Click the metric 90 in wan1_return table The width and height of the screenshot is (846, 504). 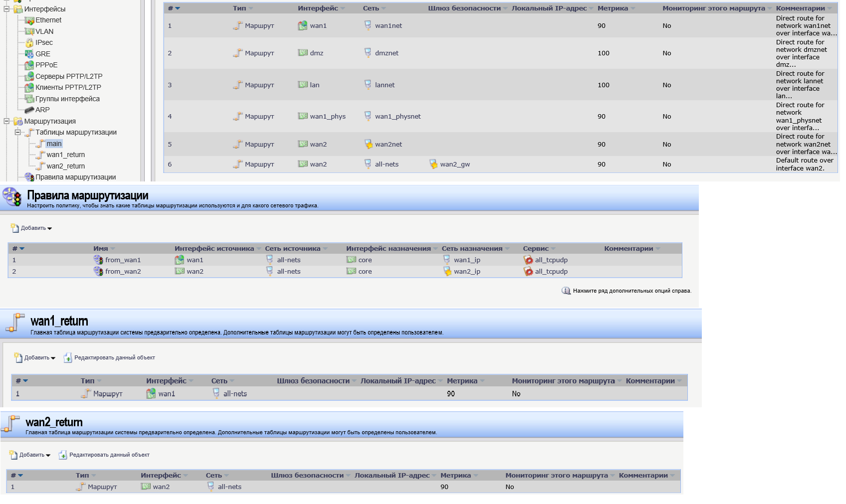(451, 394)
